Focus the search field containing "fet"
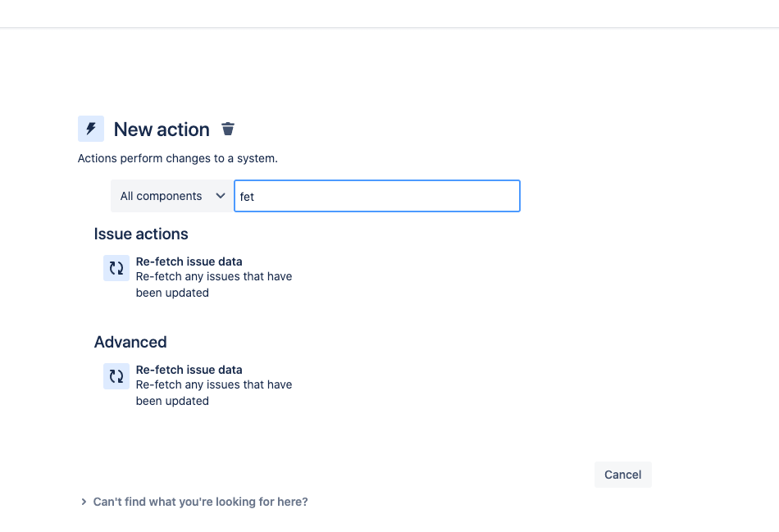The width and height of the screenshot is (779, 532). (x=377, y=197)
